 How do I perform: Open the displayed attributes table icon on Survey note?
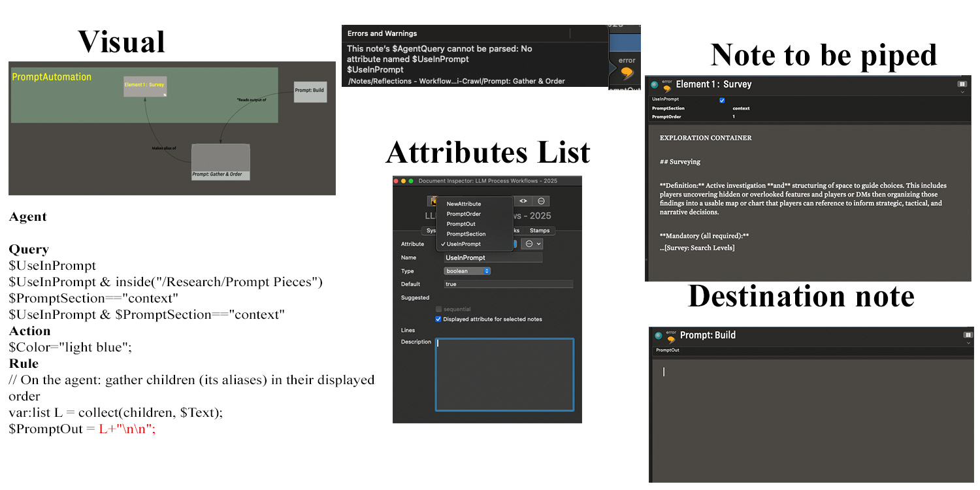[962, 84]
